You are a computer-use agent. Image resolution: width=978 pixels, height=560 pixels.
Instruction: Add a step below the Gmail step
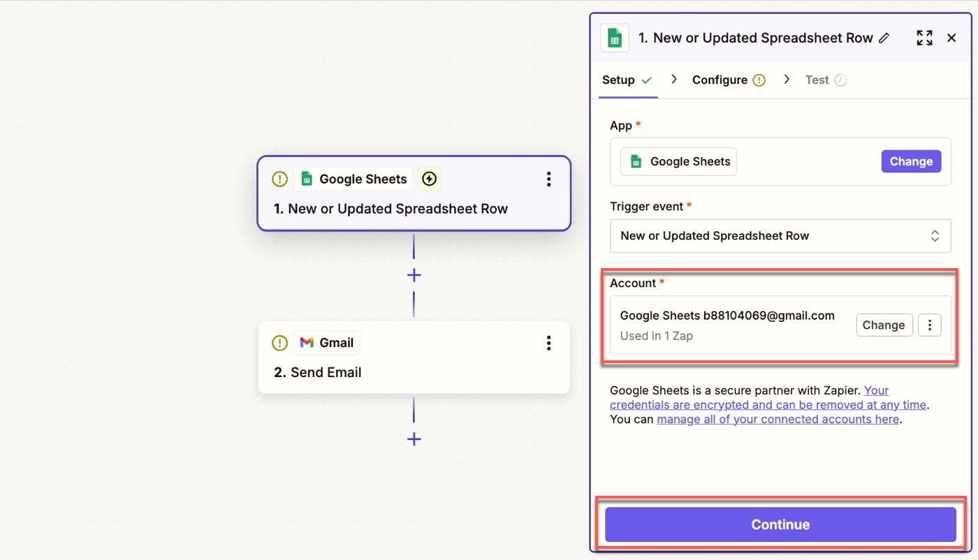click(x=414, y=439)
